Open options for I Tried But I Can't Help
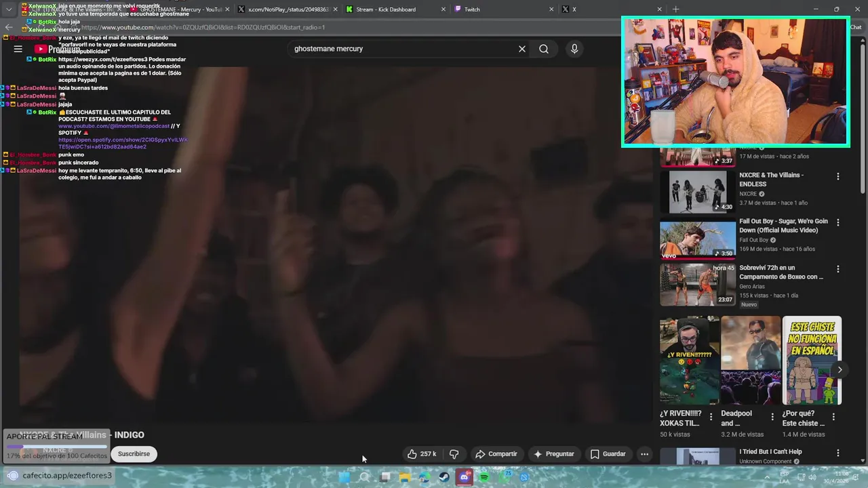This screenshot has height=488, width=868. point(838,453)
